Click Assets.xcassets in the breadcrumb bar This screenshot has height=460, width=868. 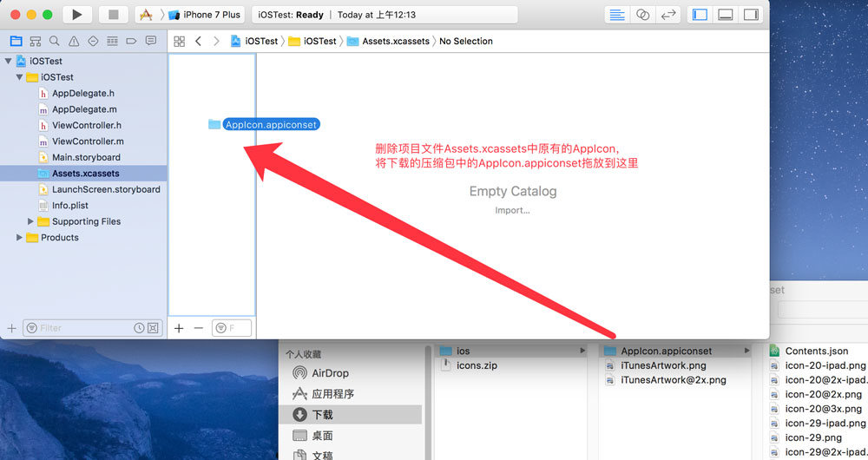pyautogui.click(x=395, y=41)
